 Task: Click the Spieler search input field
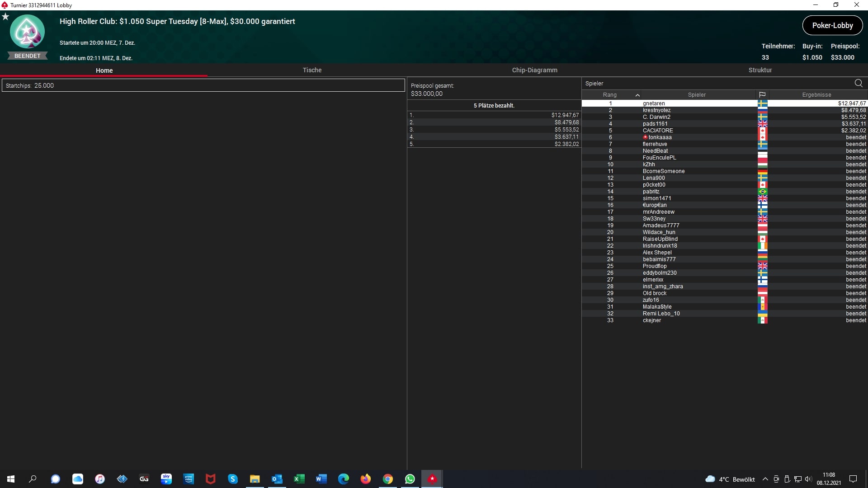714,83
